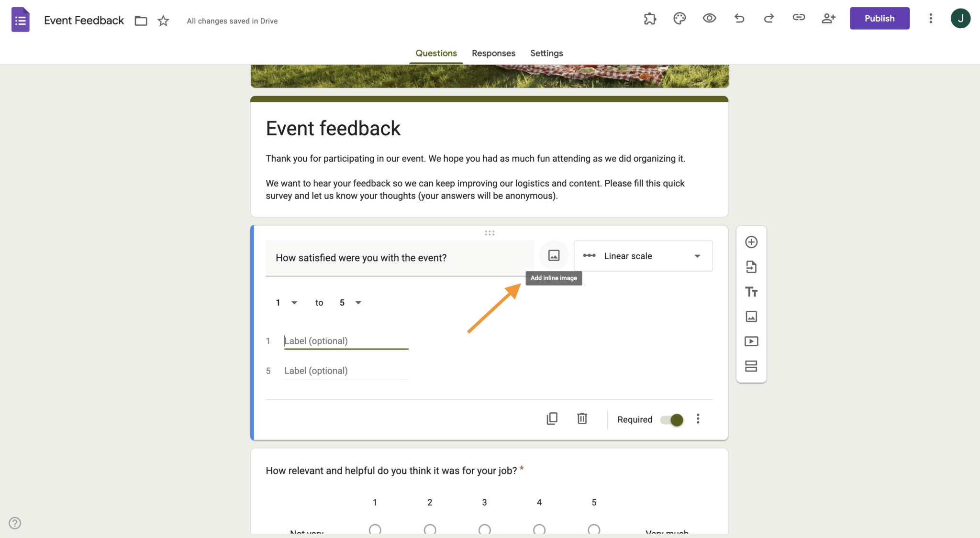
Task: Add an inline image to the satisfaction question
Action: [x=553, y=255]
